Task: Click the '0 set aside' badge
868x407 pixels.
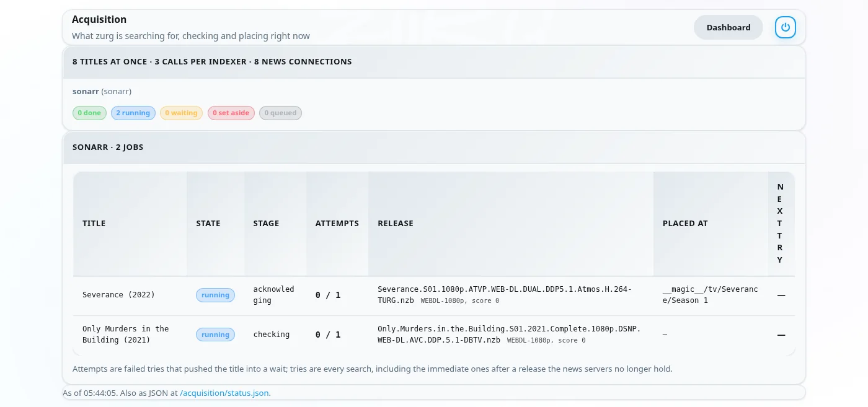Action: click(x=231, y=113)
